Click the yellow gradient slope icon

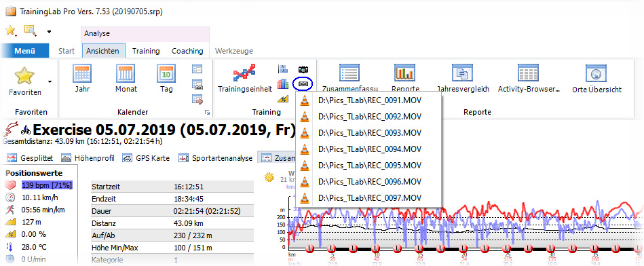[283, 98]
